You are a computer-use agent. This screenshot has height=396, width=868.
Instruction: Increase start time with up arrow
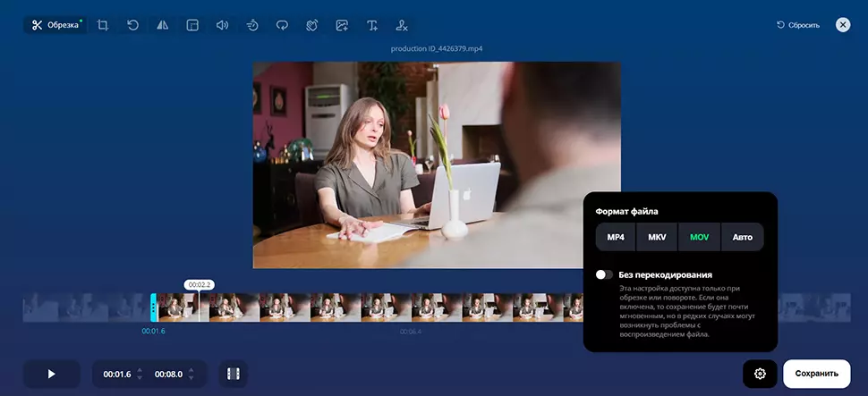[140, 370]
